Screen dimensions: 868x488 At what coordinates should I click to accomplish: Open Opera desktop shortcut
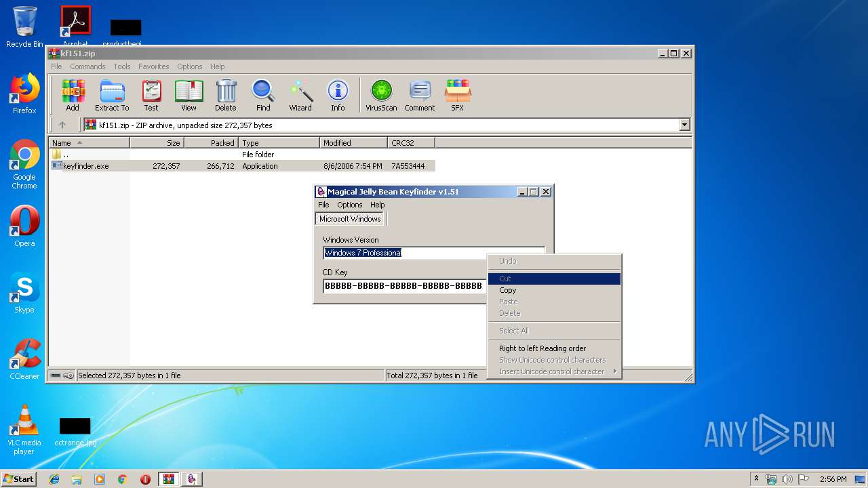pyautogui.click(x=24, y=226)
